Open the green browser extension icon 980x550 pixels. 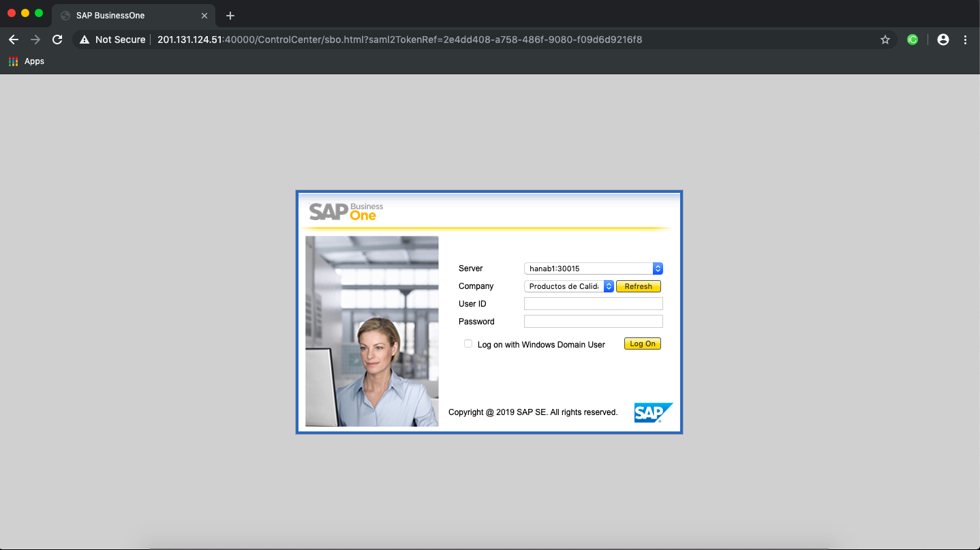[913, 40]
